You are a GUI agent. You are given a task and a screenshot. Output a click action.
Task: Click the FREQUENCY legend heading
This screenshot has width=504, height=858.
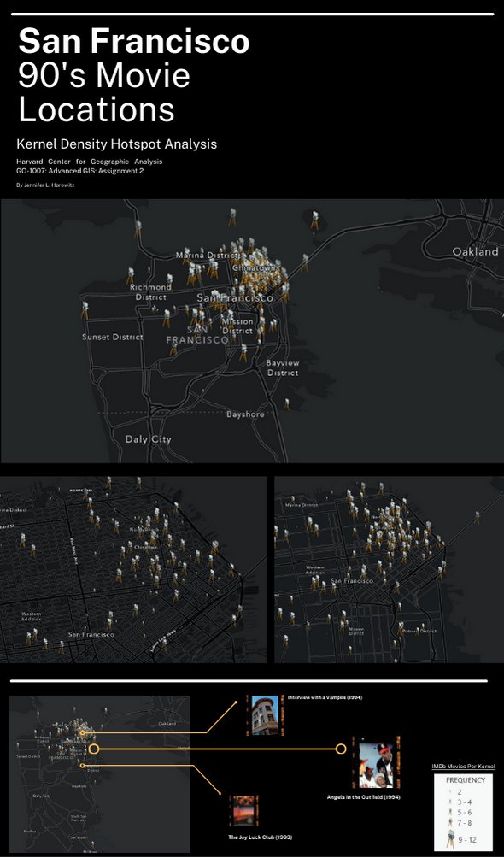click(466, 780)
